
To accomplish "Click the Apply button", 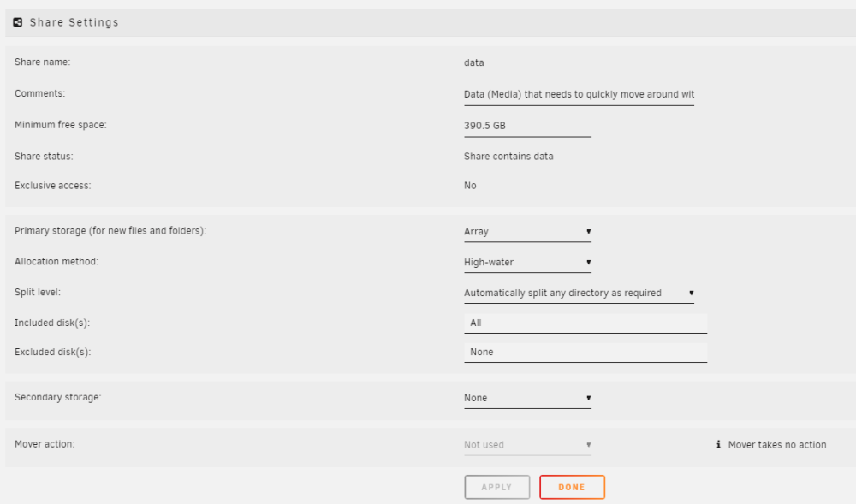I will (x=496, y=487).
